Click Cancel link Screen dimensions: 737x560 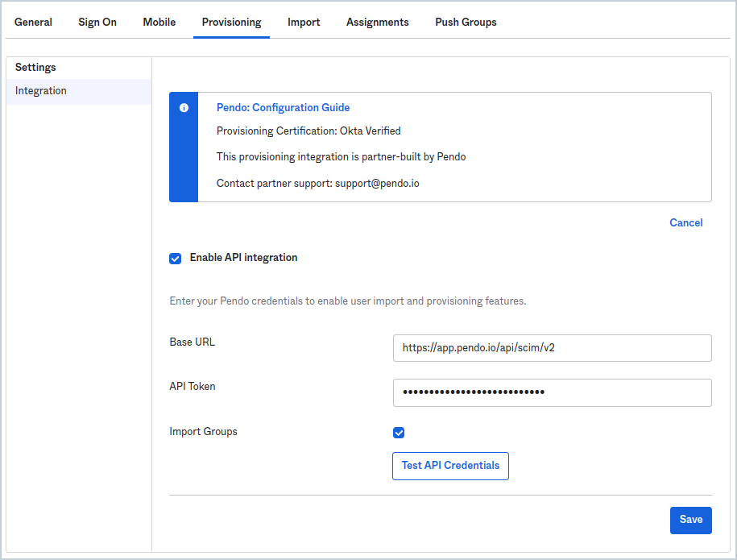point(685,223)
